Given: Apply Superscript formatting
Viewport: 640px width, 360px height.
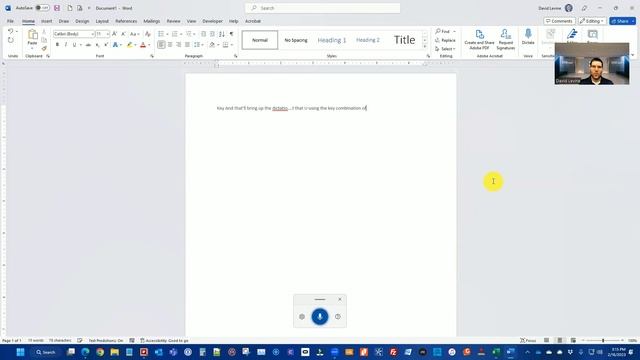Looking at the screenshot, I should (106, 44).
